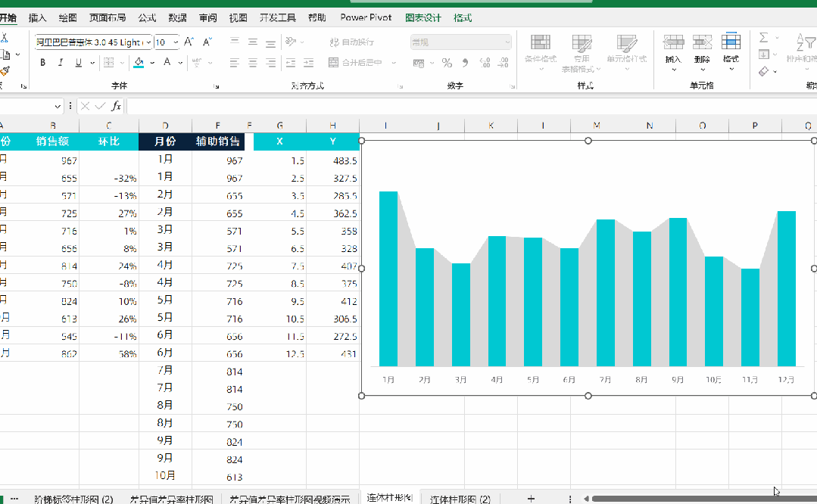Click 合并后居中 merge and center
Screen dimensions: 817x504
pyautogui.click(x=355, y=63)
